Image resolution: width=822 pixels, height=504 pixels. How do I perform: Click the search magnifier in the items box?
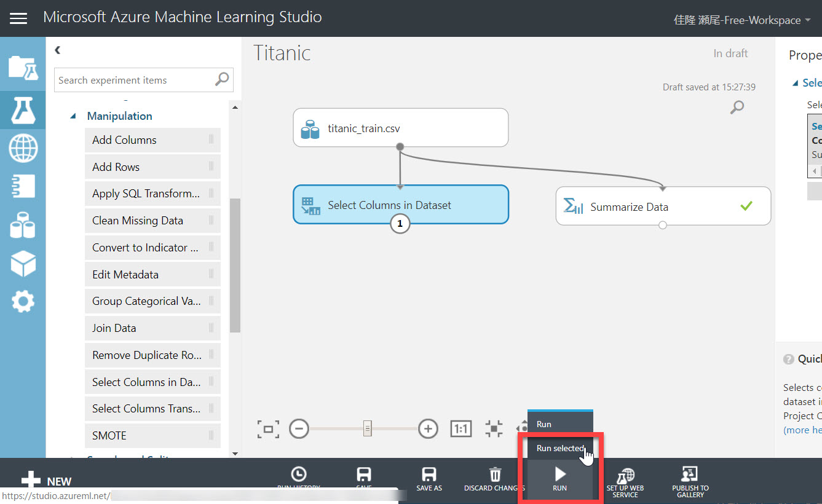pos(222,79)
